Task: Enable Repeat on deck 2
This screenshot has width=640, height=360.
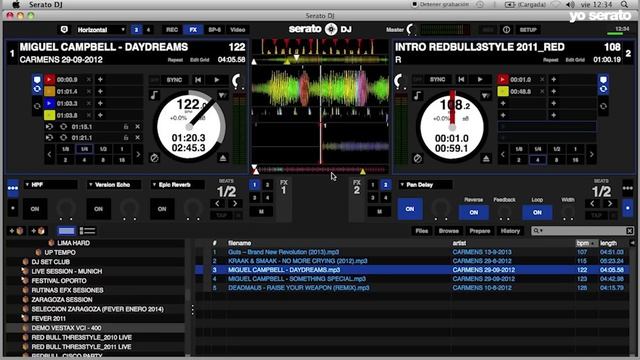Action: click(x=550, y=60)
